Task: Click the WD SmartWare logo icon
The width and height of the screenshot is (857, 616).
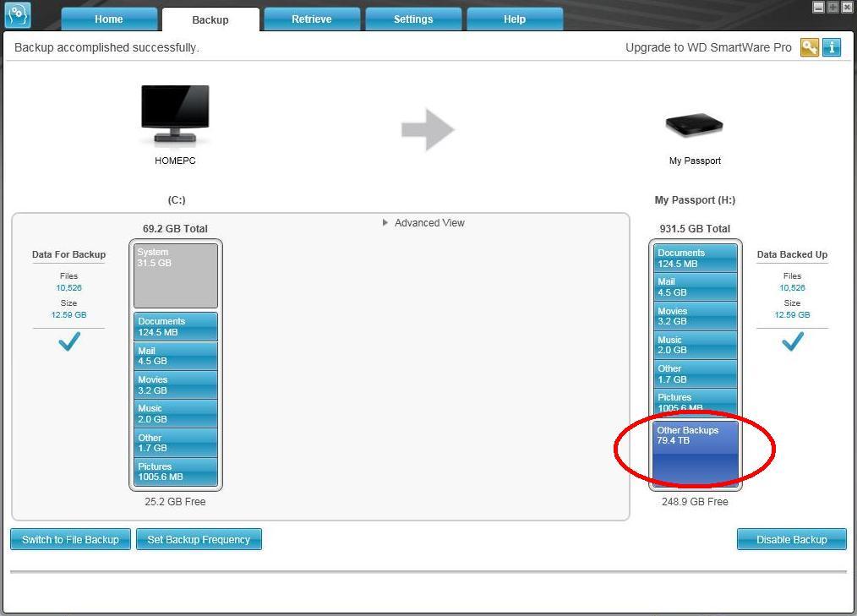Action: tap(18, 14)
